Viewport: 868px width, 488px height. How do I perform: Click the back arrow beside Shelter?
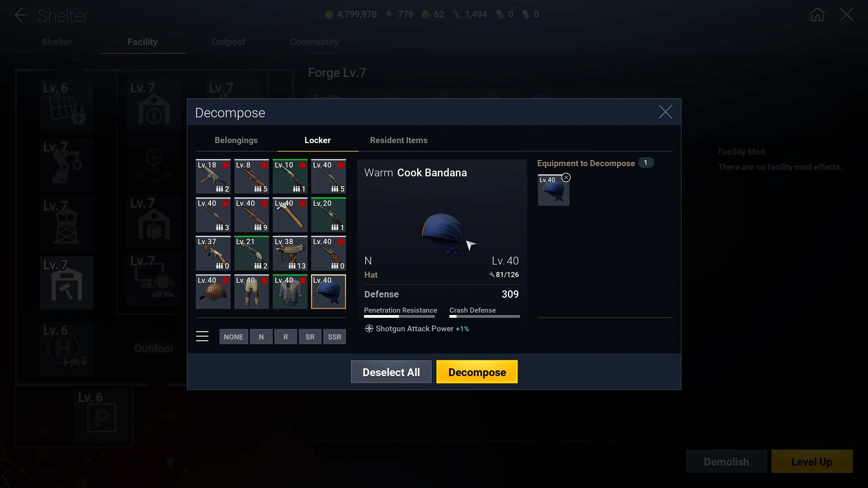pyautogui.click(x=21, y=15)
